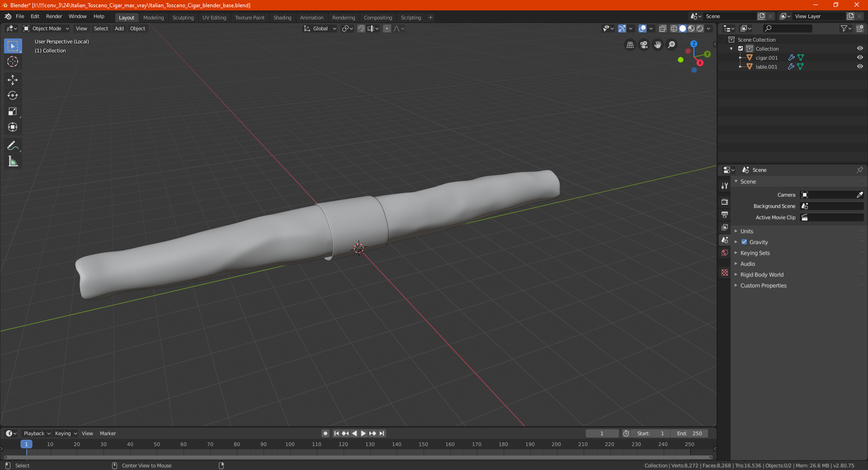This screenshot has width=868, height=470.
Task: Pin the Scene properties panel
Action: pyautogui.click(x=859, y=170)
